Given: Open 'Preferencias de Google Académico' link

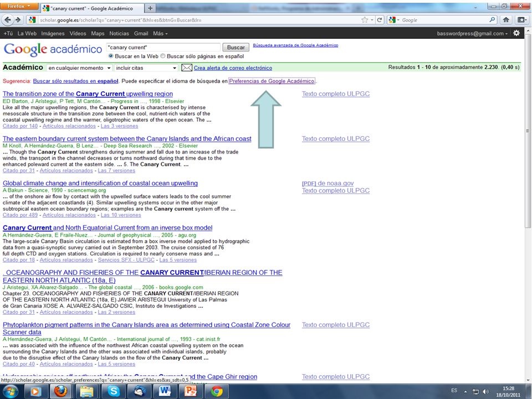Looking at the screenshot, I should (x=272, y=81).
